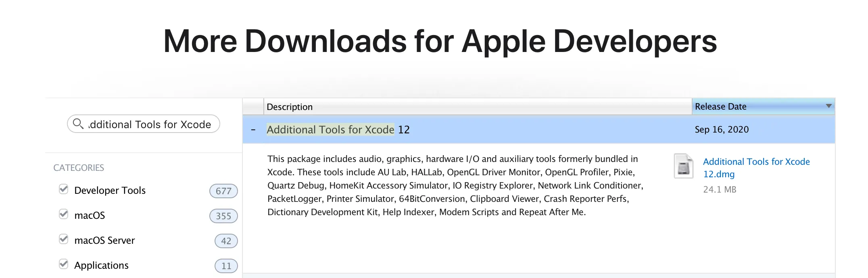Click the Sep 16, 2020 release date
Screen dimensions: 868x278
point(722,130)
